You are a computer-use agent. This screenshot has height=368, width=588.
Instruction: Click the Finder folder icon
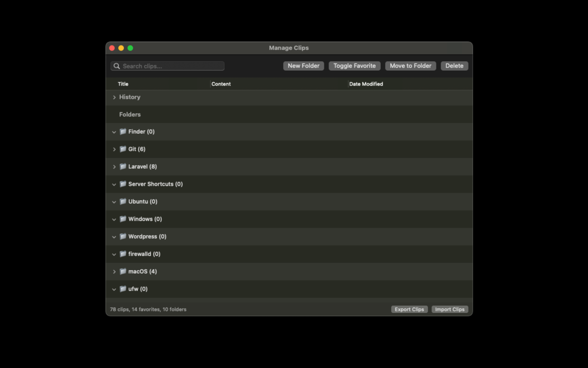click(x=123, y=132)
